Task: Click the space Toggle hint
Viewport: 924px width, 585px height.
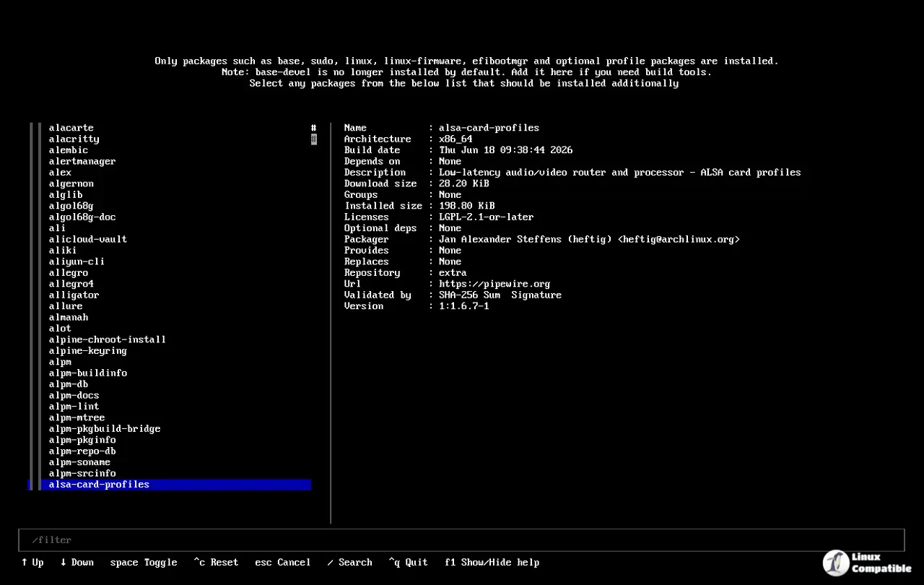Action: click(144, 563)
